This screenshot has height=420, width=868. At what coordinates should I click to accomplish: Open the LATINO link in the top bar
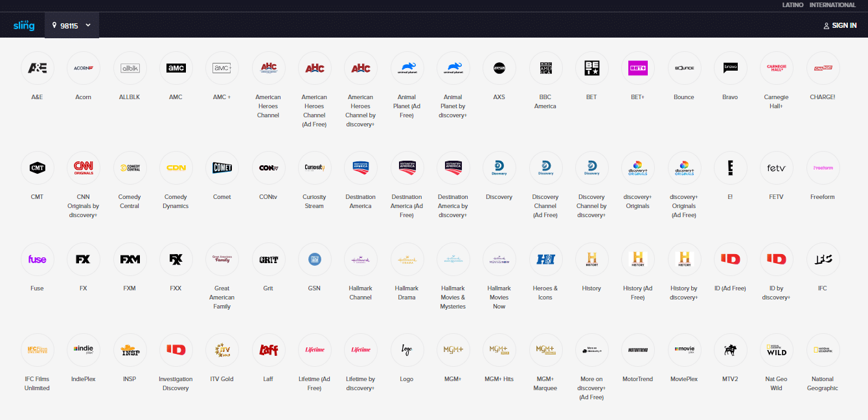pos(793,5)
